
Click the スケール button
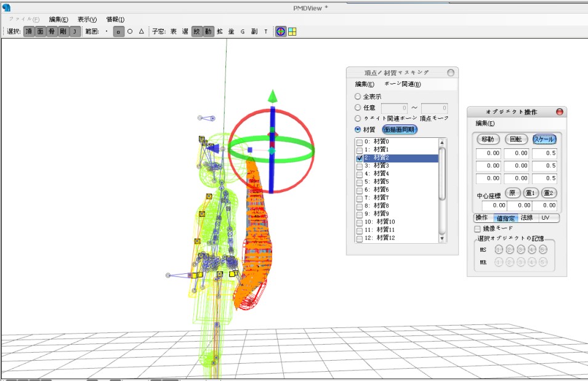[x=544, y=139]
